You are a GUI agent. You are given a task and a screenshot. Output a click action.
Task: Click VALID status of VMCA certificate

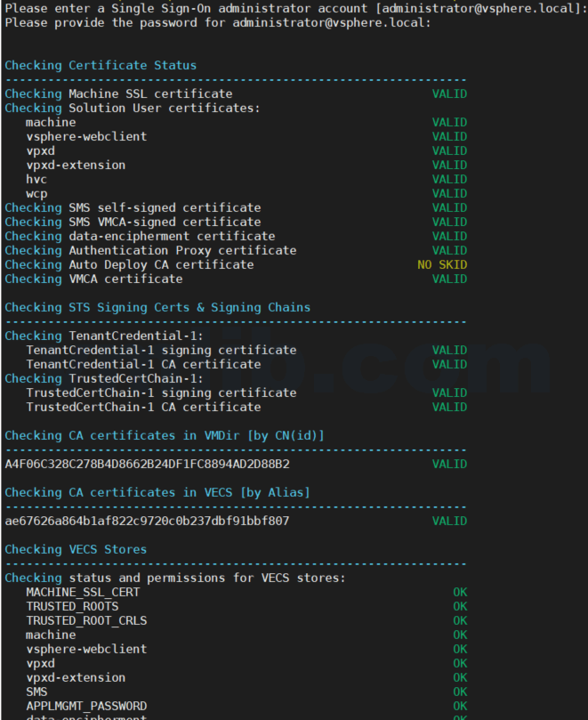[x=449, y=279]
